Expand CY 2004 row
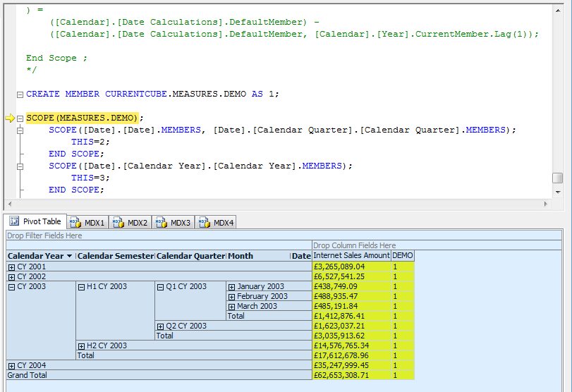This screenshot has height=392, width=572. pyautogui.click(x=11, y=366)
